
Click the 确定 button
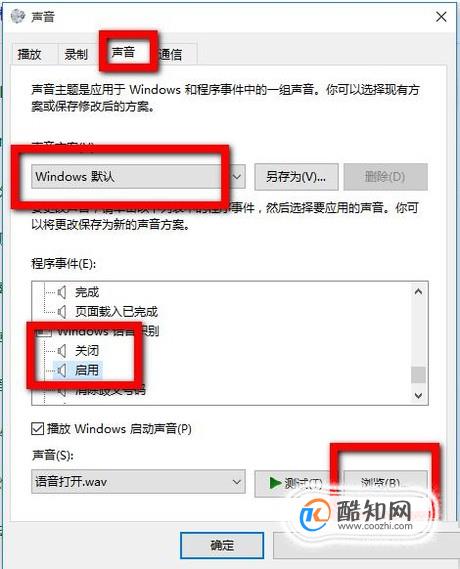222,545
